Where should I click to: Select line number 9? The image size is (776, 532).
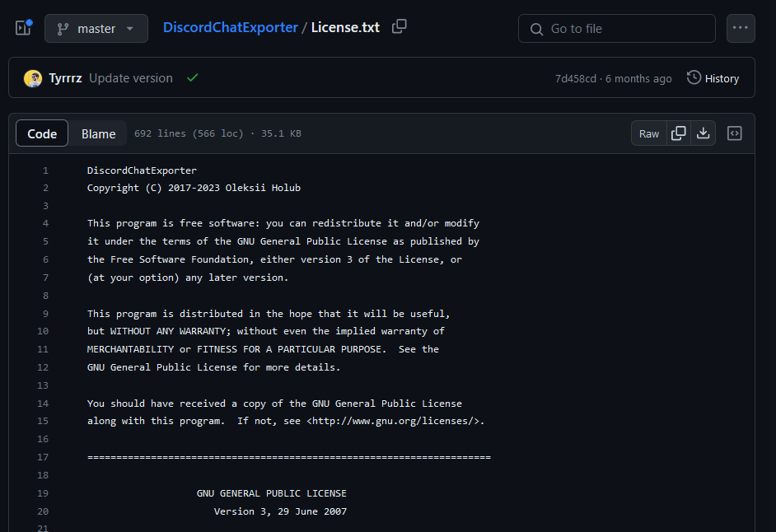(45, 314)
